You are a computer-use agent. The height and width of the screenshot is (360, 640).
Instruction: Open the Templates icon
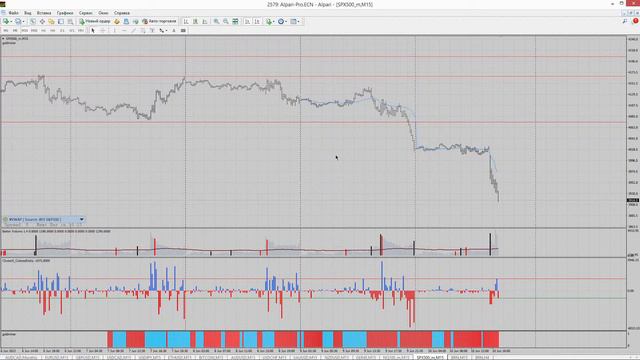293,21
